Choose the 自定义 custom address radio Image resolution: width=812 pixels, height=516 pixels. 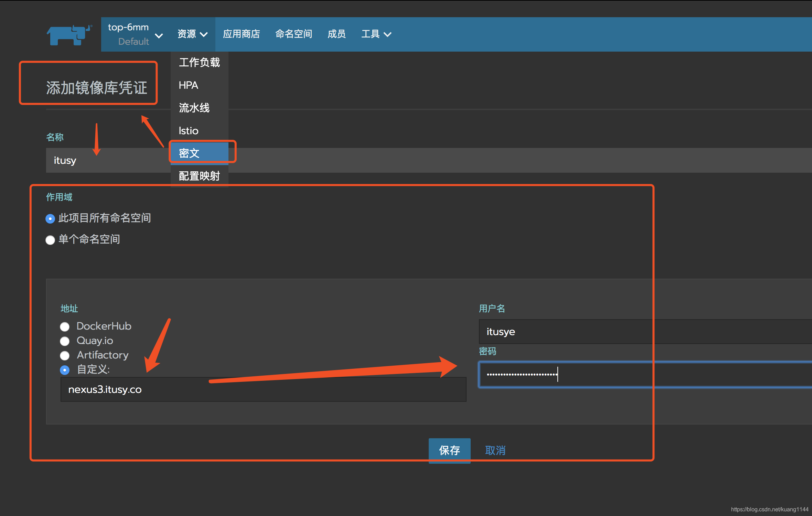[x=65, y=370]
